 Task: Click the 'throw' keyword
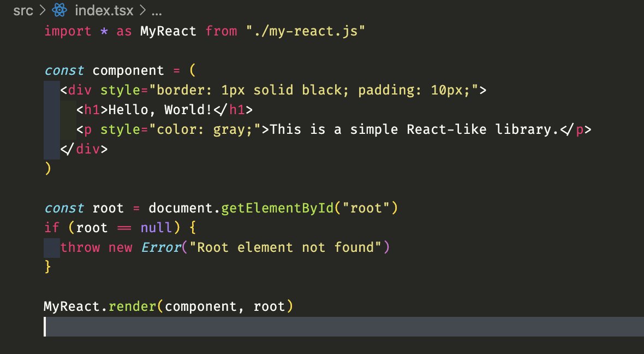(80, 247)
